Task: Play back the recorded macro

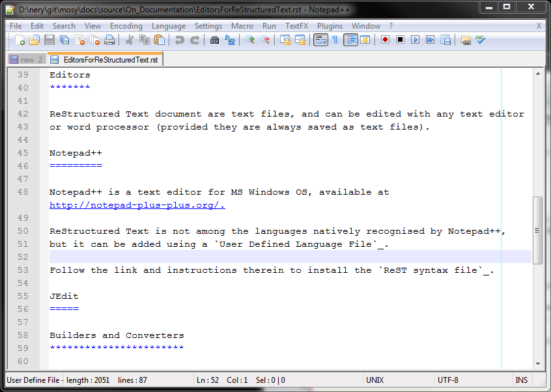Action: [416, 40]
